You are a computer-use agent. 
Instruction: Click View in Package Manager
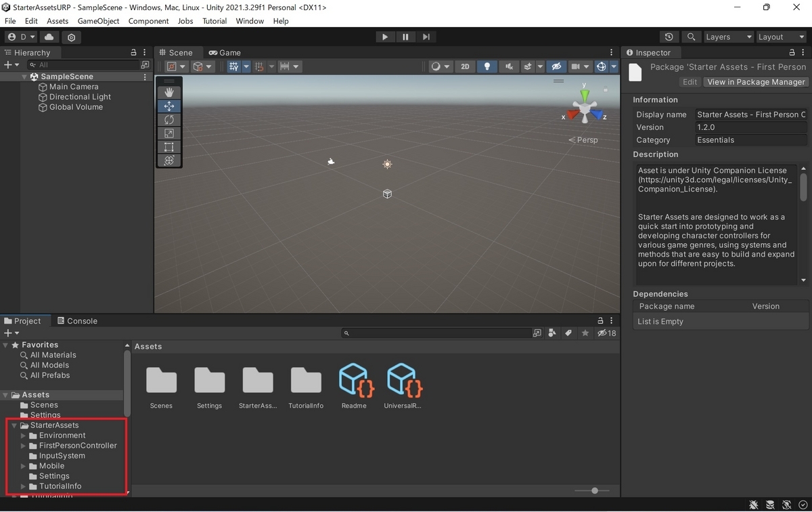point(755,82)
